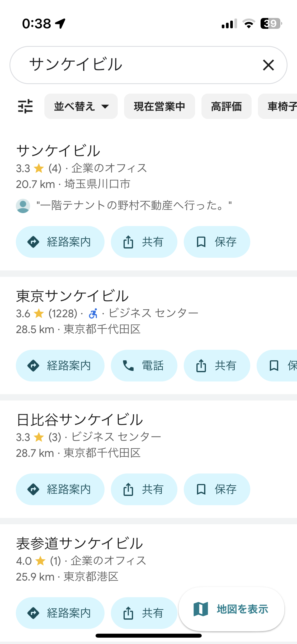Open the 日比谷サンケイビル listing title

pyautogui.click(x=79, y=420)
